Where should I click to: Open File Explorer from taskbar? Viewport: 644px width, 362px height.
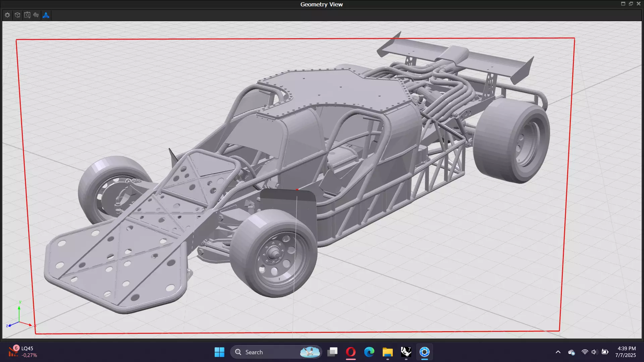(388, 352)
